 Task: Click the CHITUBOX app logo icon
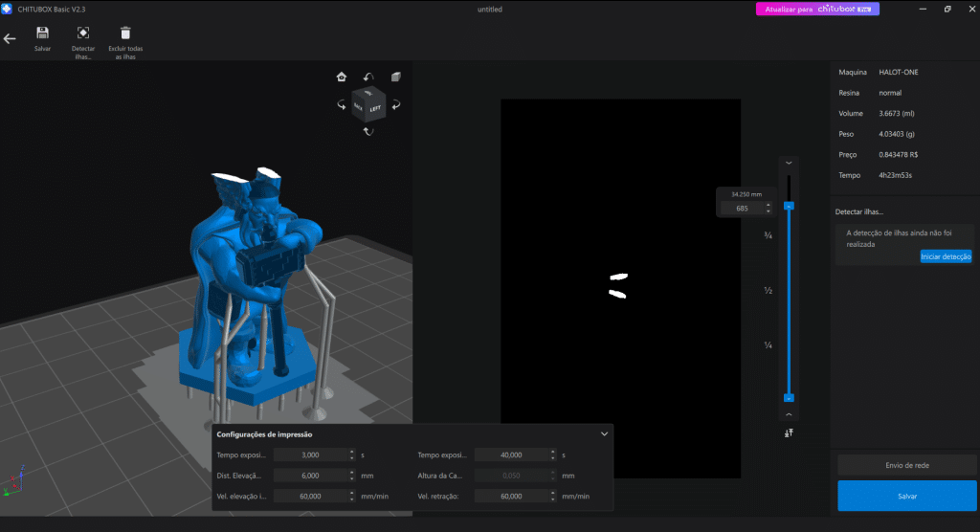pyautogui.click(x=7, y=9)
